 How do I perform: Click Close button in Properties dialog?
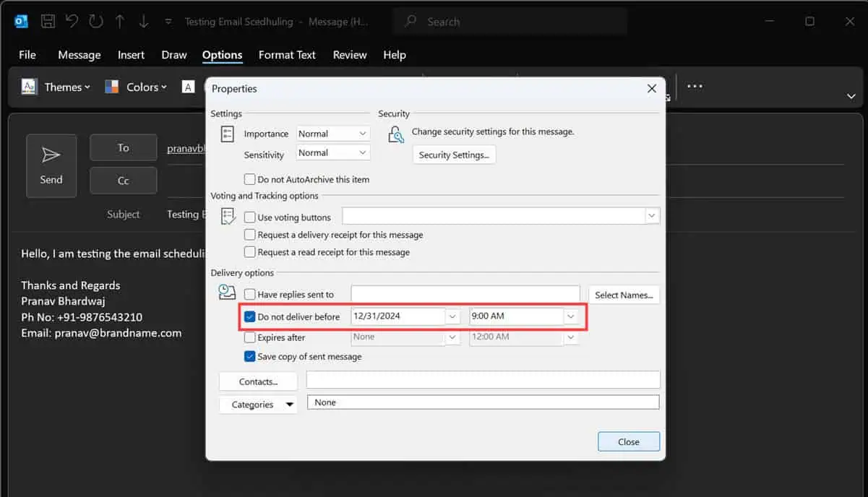point(629,442)
